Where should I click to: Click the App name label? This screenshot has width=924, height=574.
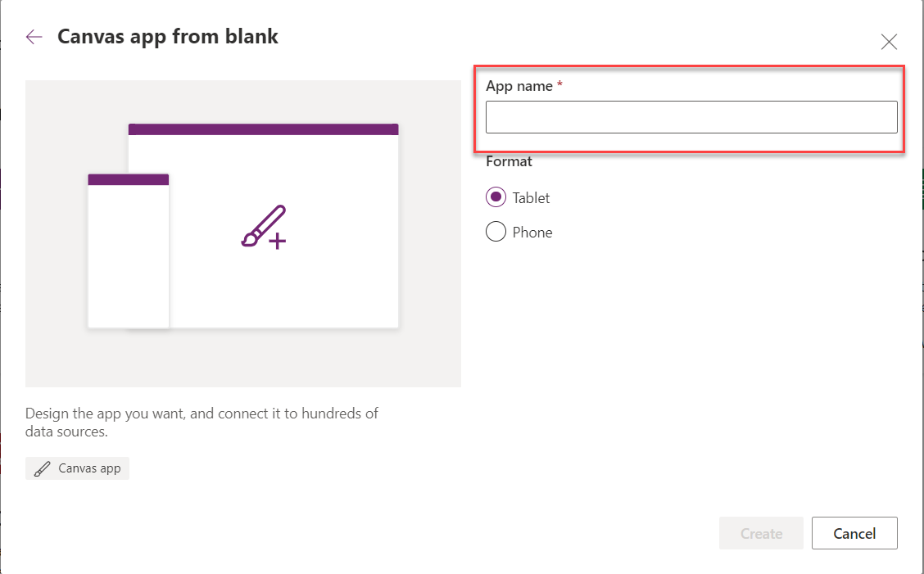click(x=517, y=85)
